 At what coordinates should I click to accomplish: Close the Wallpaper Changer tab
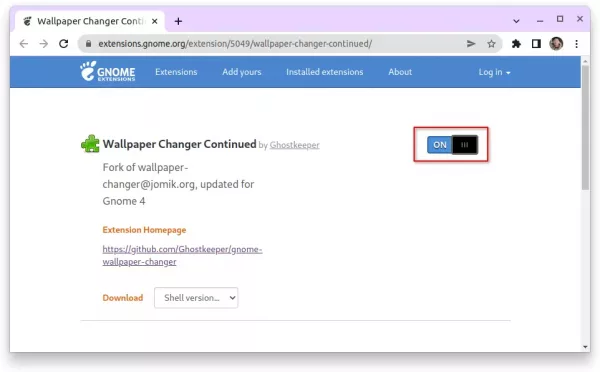point(155,21)
